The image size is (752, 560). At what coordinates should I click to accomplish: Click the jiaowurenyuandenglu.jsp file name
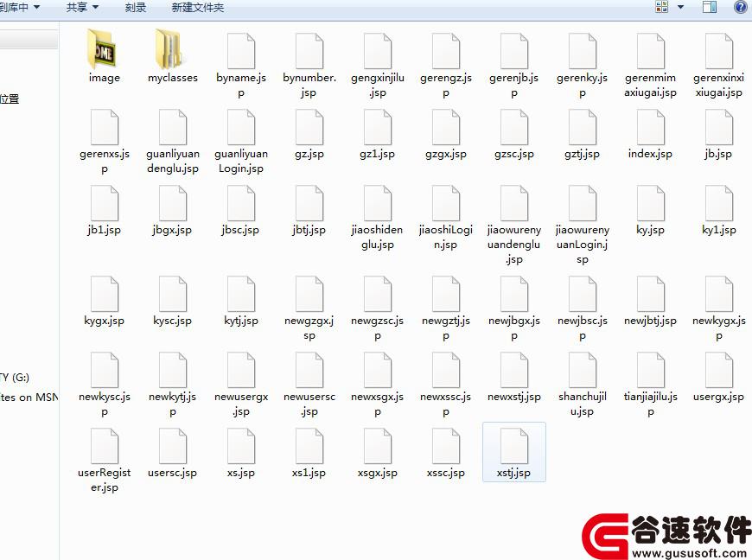coord(513,245)
